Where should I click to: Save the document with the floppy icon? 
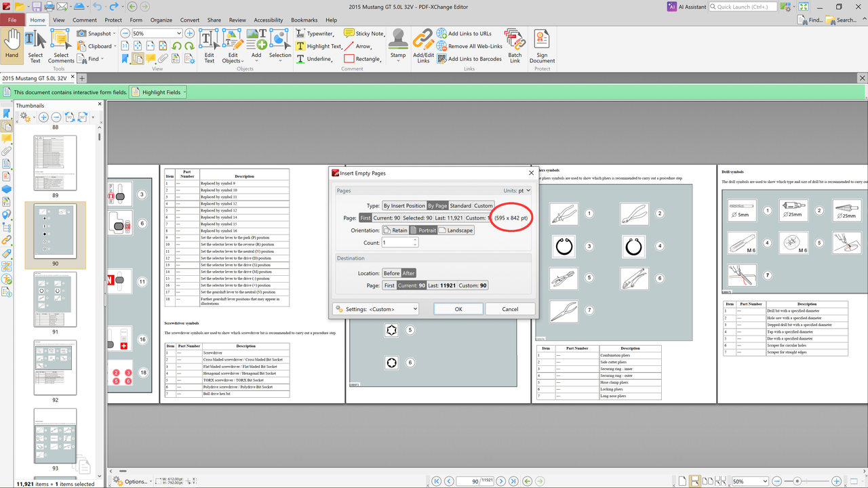(x=36, y=7)
